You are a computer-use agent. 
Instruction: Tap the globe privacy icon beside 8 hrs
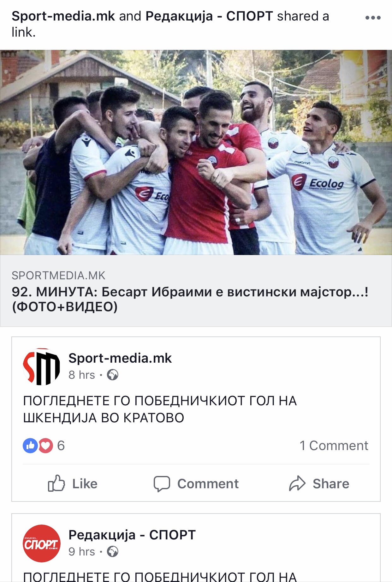pyautogui.click(x=113, y=375)
